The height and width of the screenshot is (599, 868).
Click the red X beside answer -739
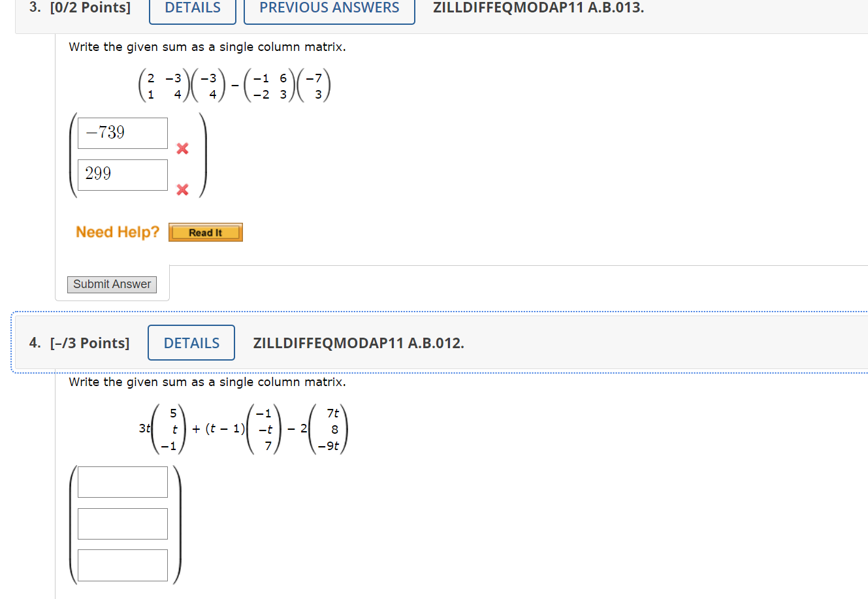pyautogui.click(x=182, y=149)
